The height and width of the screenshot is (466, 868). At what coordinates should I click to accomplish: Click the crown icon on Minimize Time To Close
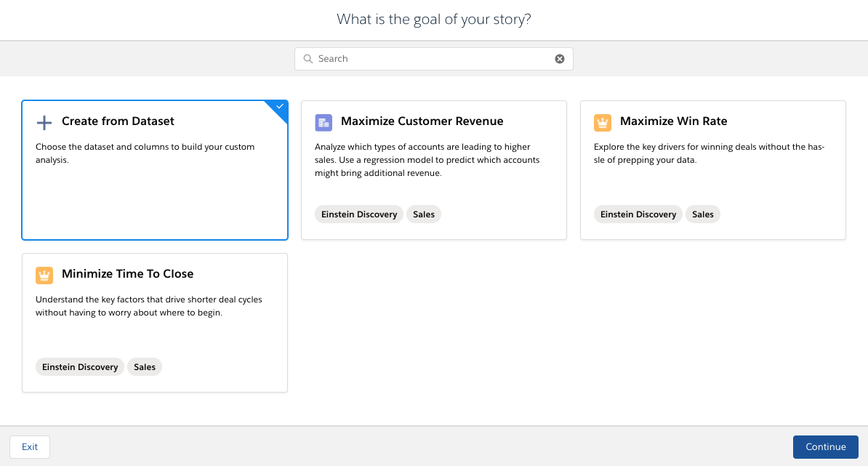[x=44, y=275]
